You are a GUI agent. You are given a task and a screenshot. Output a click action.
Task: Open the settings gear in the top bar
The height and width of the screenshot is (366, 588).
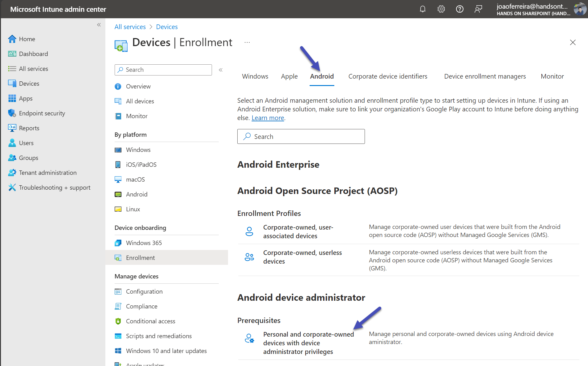point(441,9)
